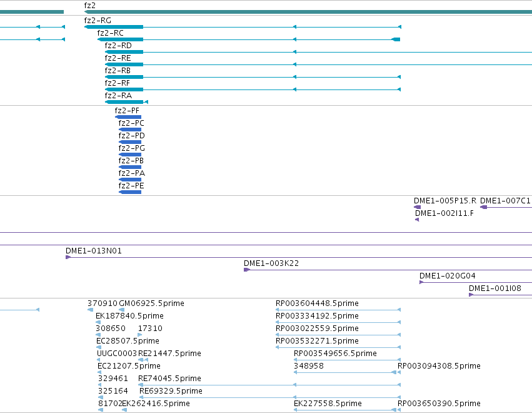Select the 325164 feature label
This screenshot has height=413, width=532.
[113, 392]
